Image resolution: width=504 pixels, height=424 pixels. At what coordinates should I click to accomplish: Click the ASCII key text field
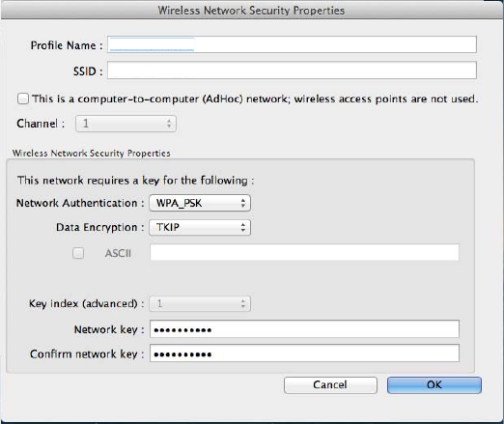[304, 252]
